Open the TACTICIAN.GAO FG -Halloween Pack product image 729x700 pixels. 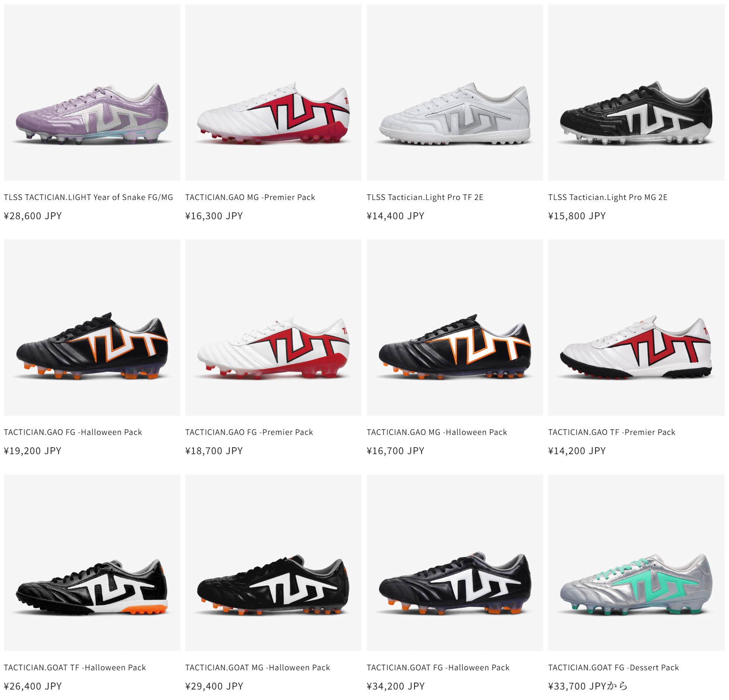click(92, 328)
